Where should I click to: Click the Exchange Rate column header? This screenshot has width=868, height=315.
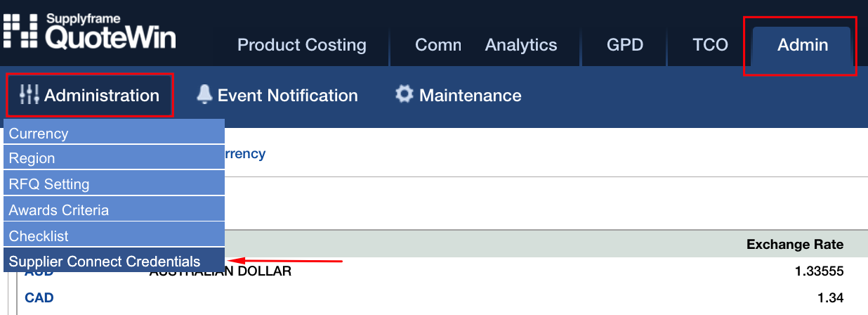point(794,245)
